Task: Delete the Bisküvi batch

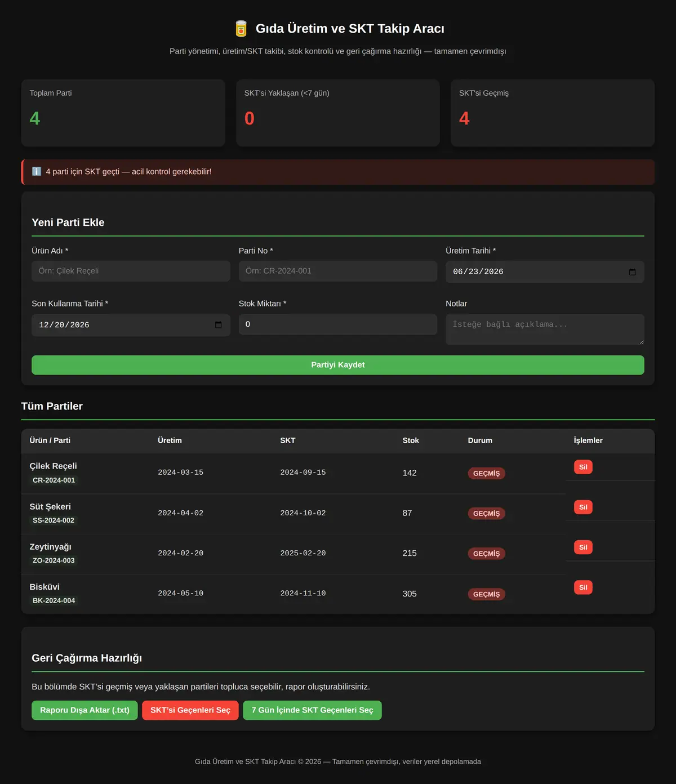Action: point(583,587)
